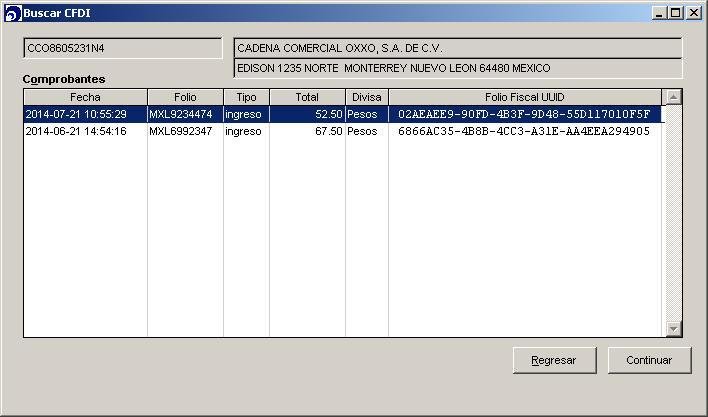Click the CADENA COMERCIAL OXXO name field
708x417 pixels.
click(x=458, y=48)
